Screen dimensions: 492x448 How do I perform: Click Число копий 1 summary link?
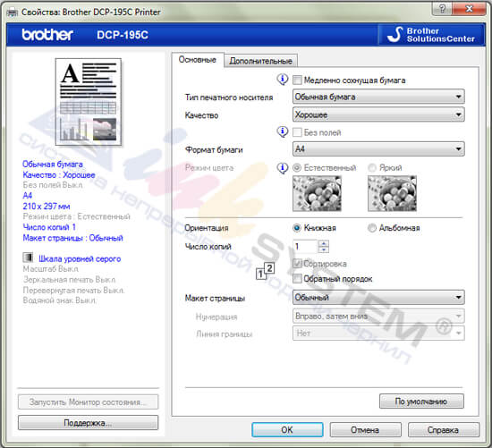pos(49,227)
